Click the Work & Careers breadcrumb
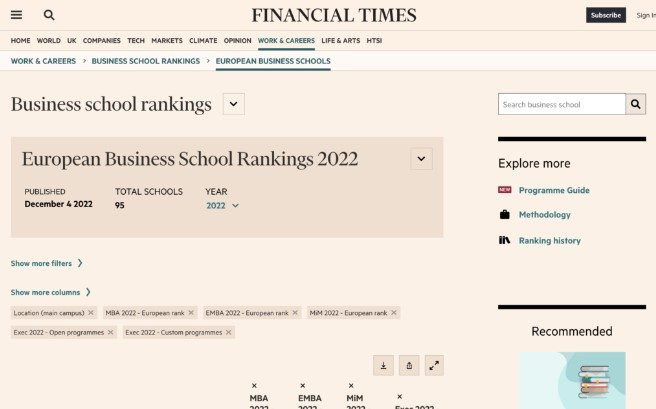Viewport: 656px width, 409px height. pyautogui.click(x=43, y=61)
